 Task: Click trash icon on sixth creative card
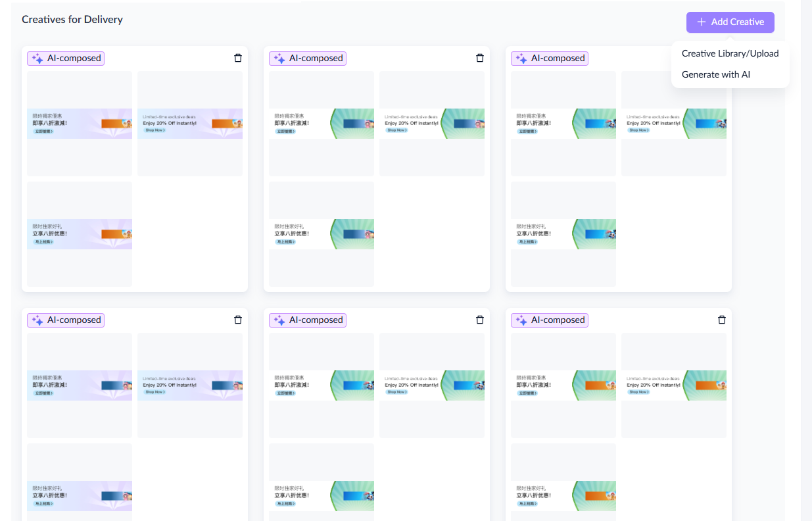(722, 320)
